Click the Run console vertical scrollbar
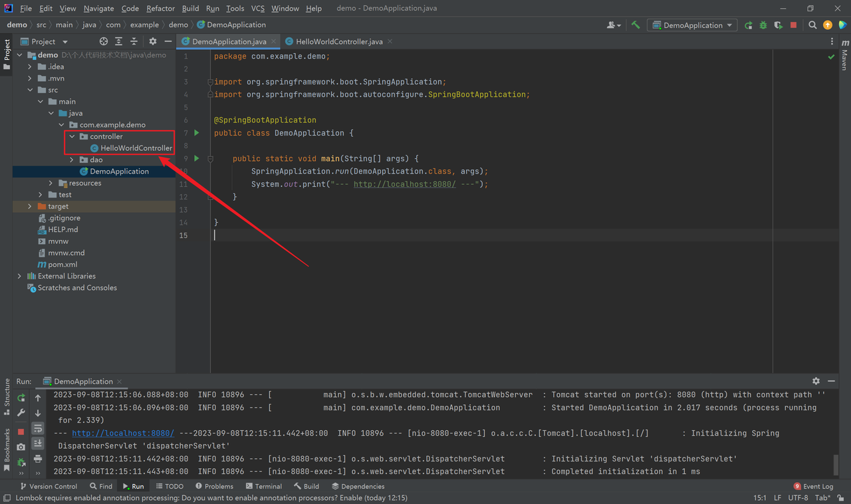 pyautogui.click(x=836, y=465)
